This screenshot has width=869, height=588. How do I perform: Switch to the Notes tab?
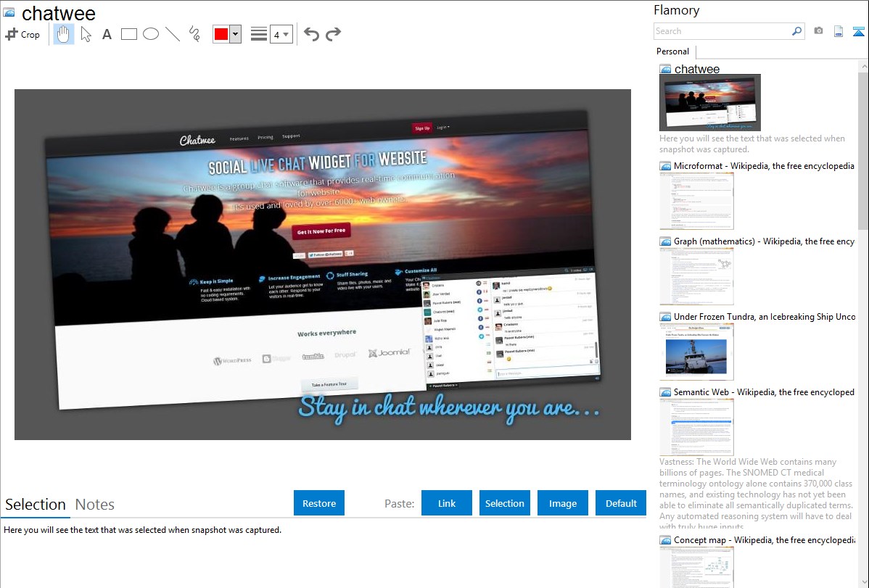click(x=95, y=505)
